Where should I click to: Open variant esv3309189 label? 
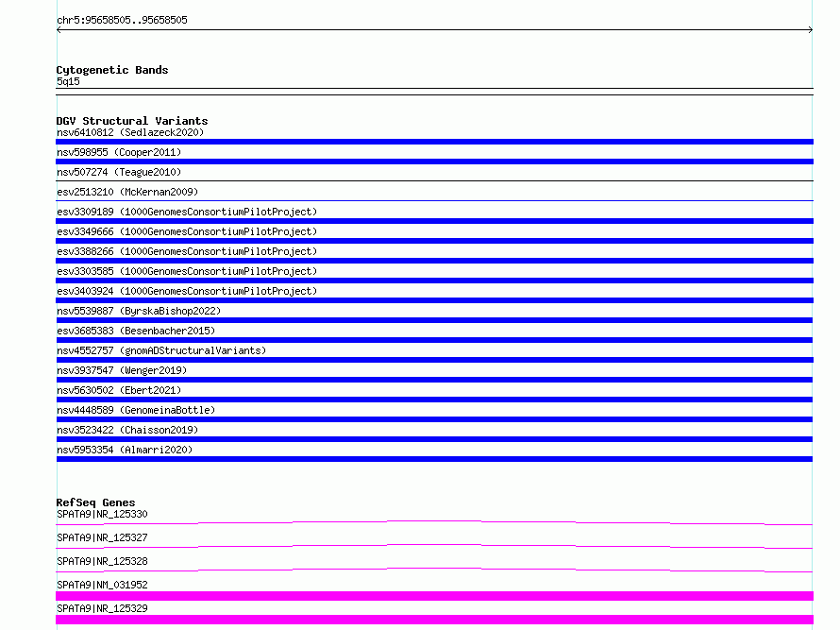[x=187, y=212]
